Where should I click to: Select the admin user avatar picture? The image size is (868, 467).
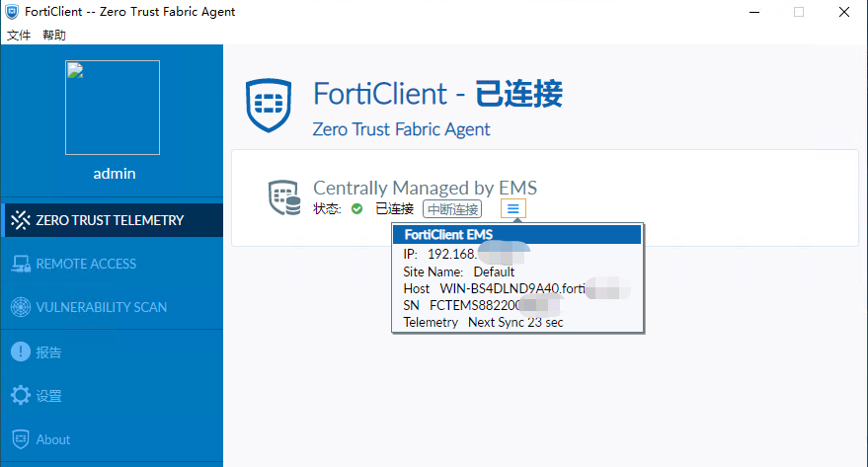click(x=113, y=108)
